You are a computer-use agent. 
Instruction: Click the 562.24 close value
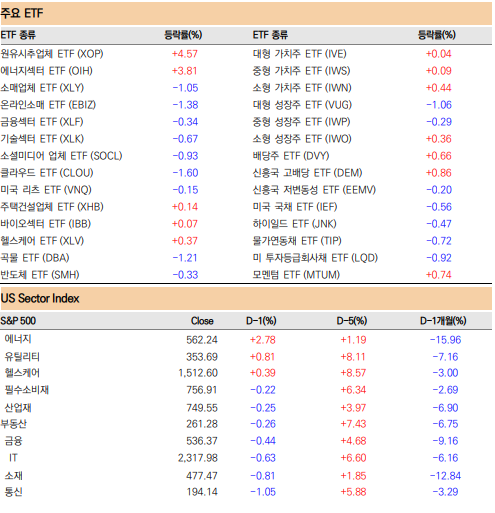[x=202, y=340]
